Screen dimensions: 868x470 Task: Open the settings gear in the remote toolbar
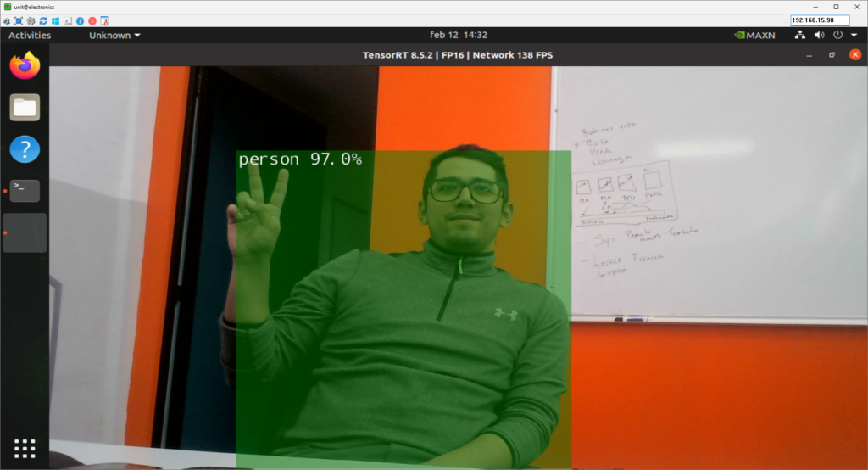point(31,20)
